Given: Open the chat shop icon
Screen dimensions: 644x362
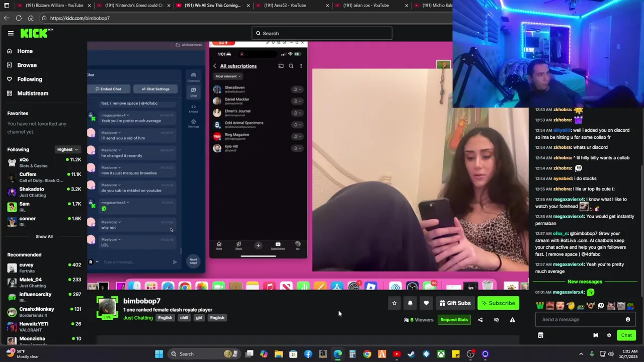Looking at the screenshot, I should tap(540, 335).
